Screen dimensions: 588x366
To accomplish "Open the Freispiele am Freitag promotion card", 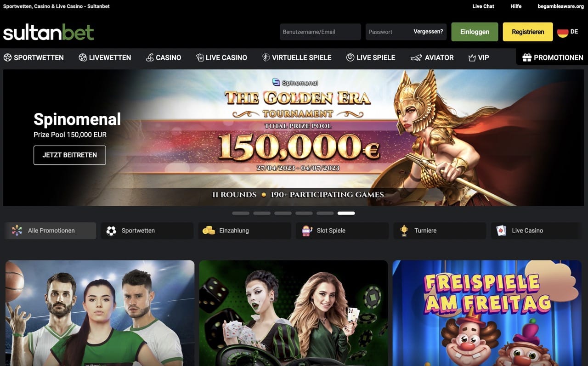I will coord(487,313).
